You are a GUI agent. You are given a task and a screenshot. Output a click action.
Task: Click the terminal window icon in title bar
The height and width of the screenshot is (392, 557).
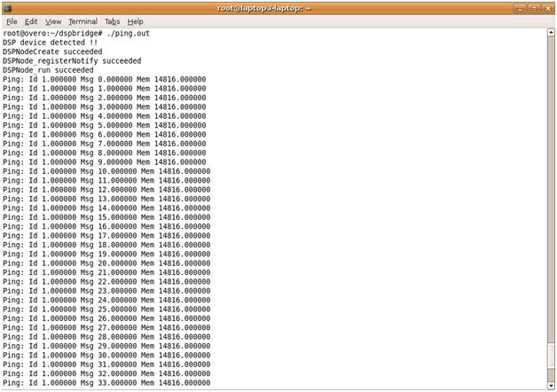click(8, 7)
